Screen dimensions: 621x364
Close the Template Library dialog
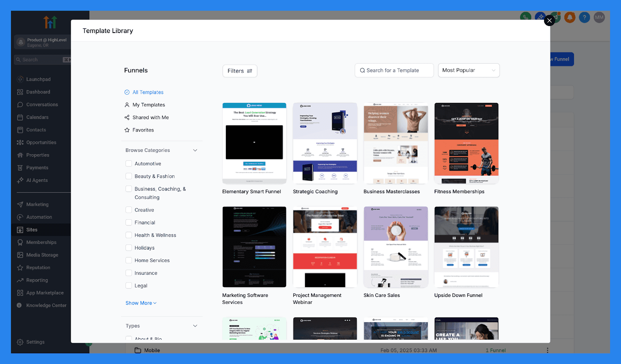coord(549,21)
